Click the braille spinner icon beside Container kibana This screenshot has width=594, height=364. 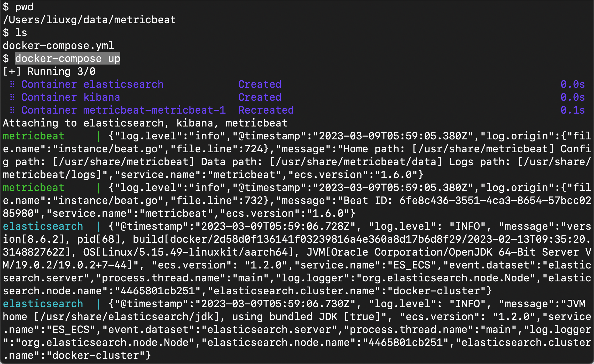pos(12,97)
